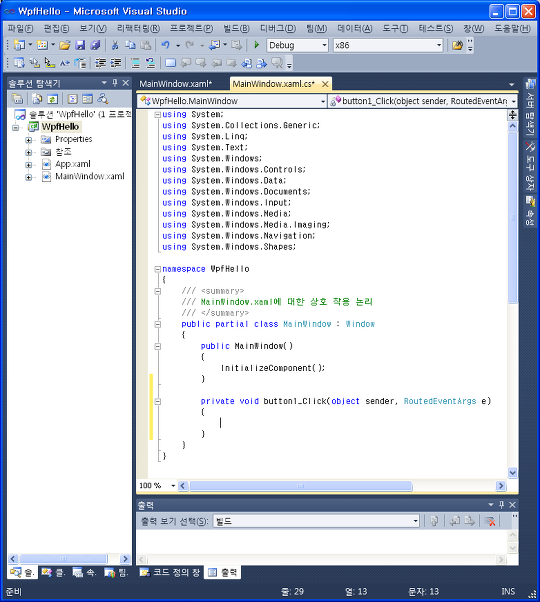Click the Refresh icon in Solution Explorer toolbar
Image resolution: width=540 pixels, height=602 pixels.
point(52,99)
